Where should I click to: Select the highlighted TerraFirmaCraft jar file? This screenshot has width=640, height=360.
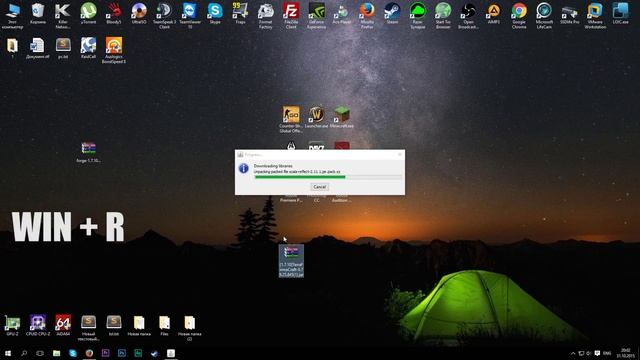pos(291,261)
